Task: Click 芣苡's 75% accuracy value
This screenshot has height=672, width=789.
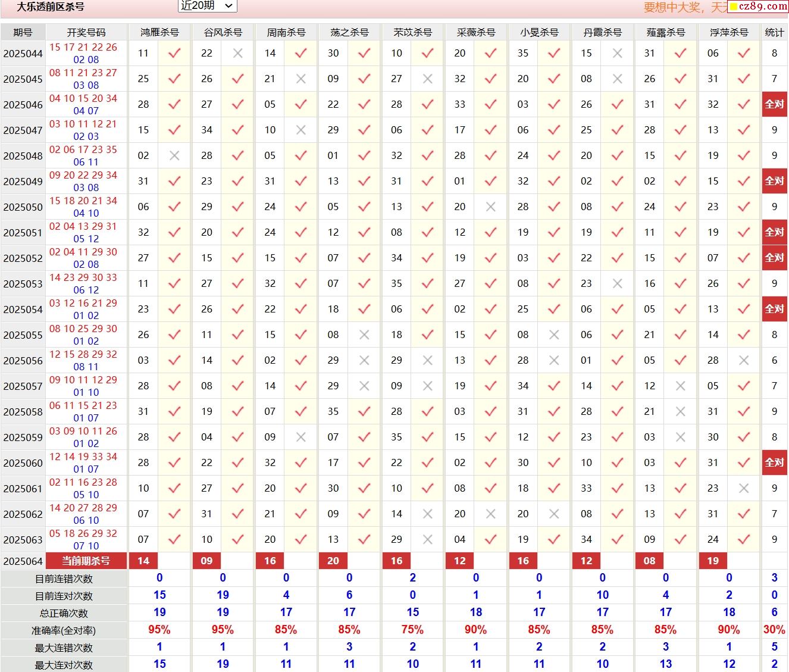Action: (x=412, y=630)
